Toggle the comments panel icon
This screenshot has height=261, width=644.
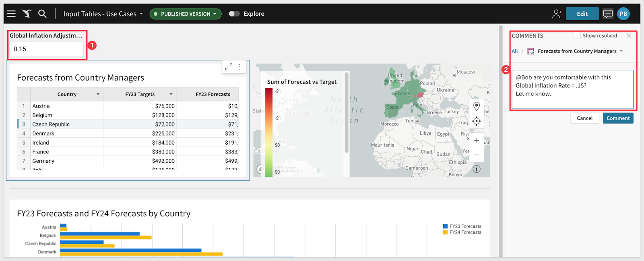click(x=608, y=14)
